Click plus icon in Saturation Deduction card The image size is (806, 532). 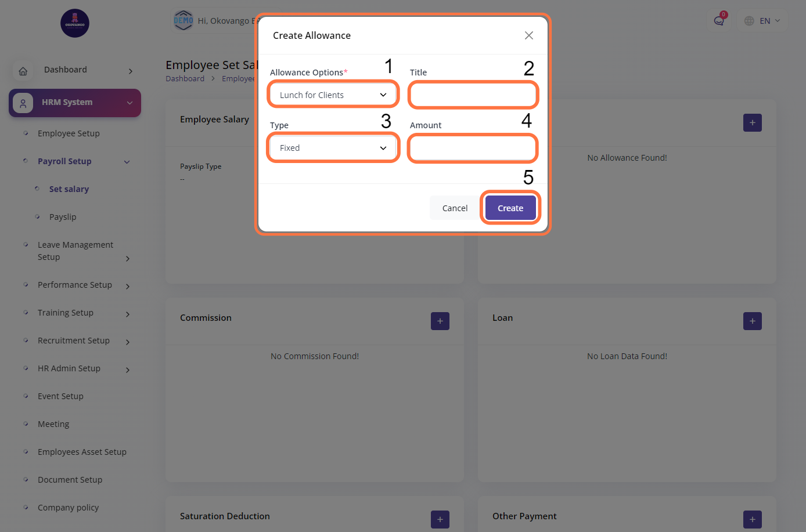tap(440, 519)
